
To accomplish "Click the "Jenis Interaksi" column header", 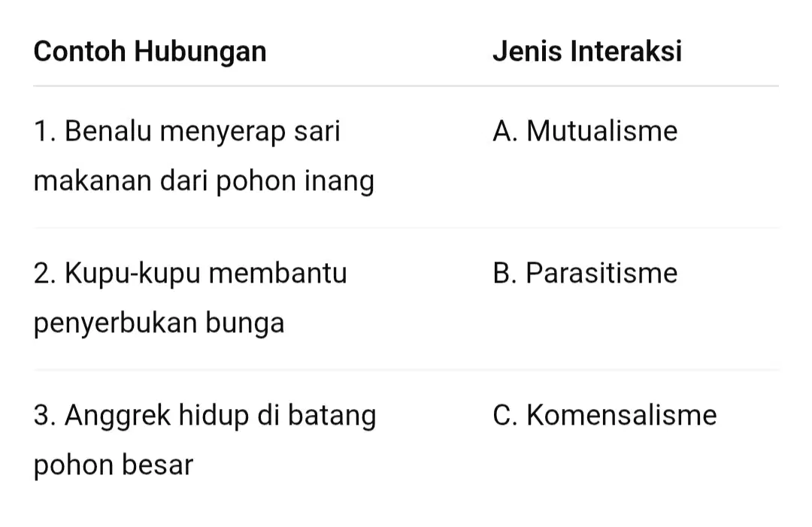I will pyautogui.click(x=587, y=51).
